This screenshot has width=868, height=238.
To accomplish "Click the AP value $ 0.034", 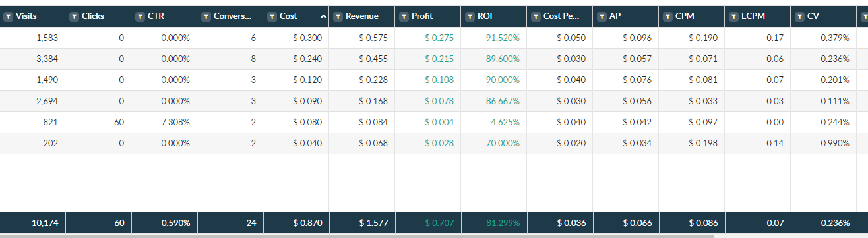I will 637,144.
